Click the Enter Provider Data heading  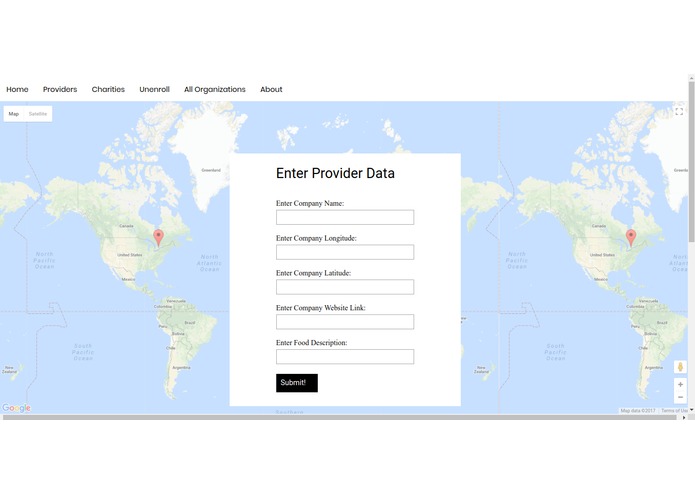pos(335,173)
